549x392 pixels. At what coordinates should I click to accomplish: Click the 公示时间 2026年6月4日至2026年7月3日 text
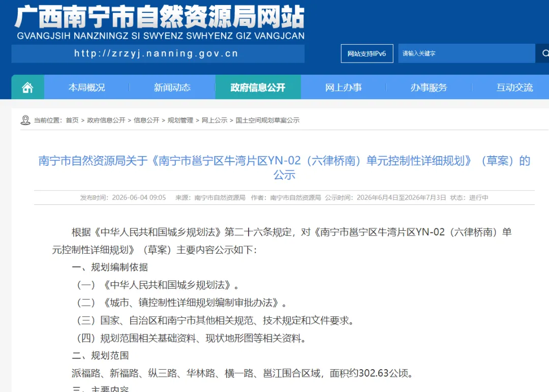385,198
